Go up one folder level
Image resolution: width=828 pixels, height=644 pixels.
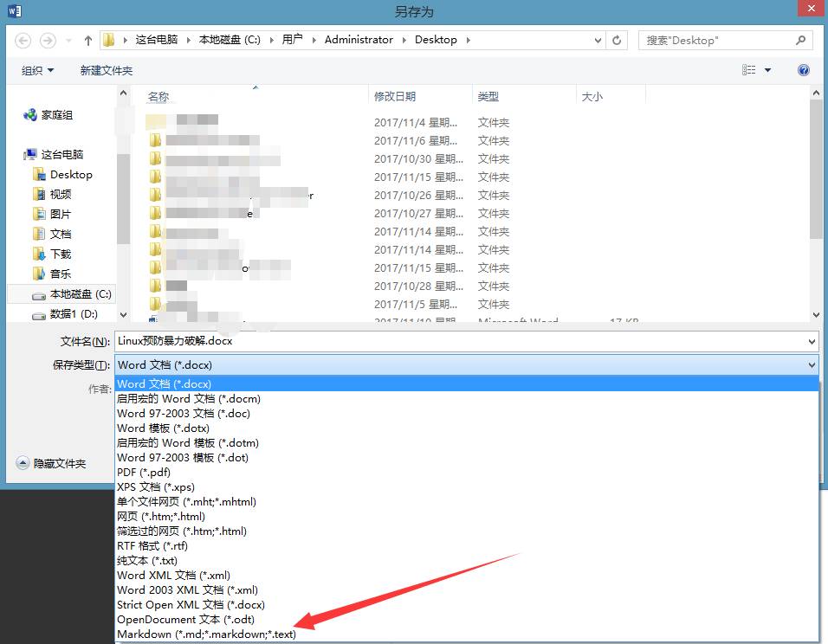[x=88, y=40]
